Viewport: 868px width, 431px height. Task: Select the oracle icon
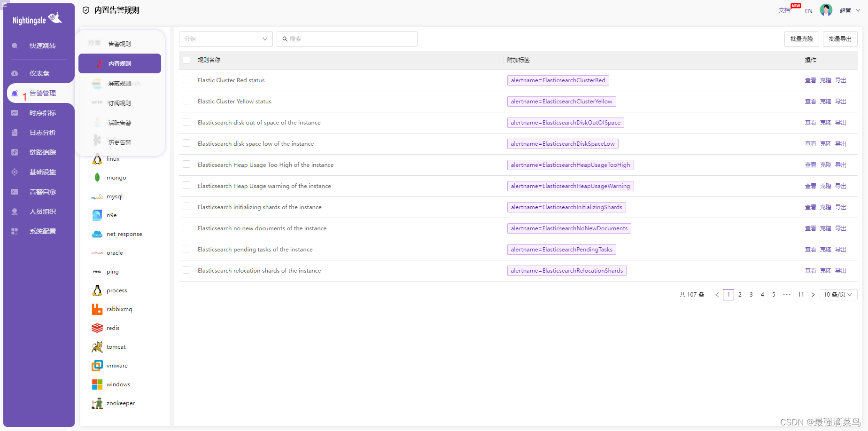tap(97, 253)
